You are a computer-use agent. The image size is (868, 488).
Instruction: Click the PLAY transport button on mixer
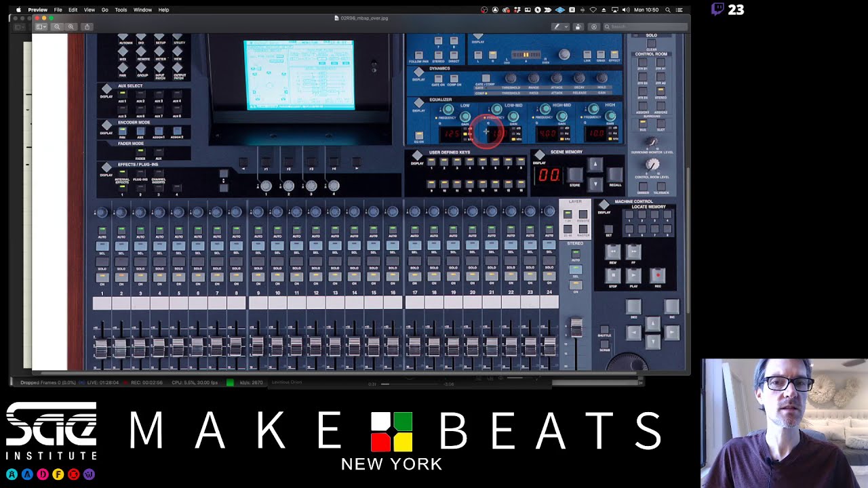633,275
